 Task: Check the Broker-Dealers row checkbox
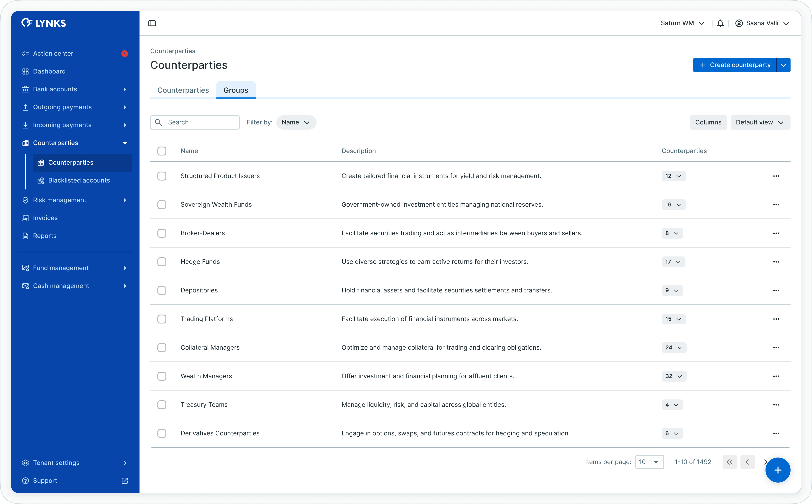pos(162,233)
